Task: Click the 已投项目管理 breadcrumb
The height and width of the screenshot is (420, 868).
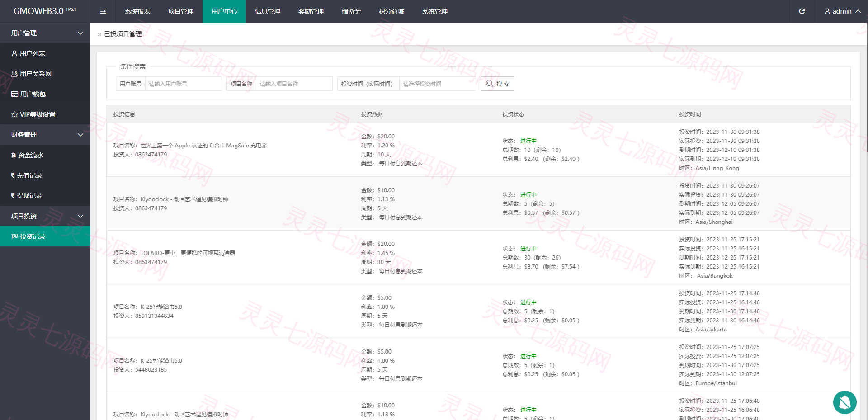Action: click(123, 34)
